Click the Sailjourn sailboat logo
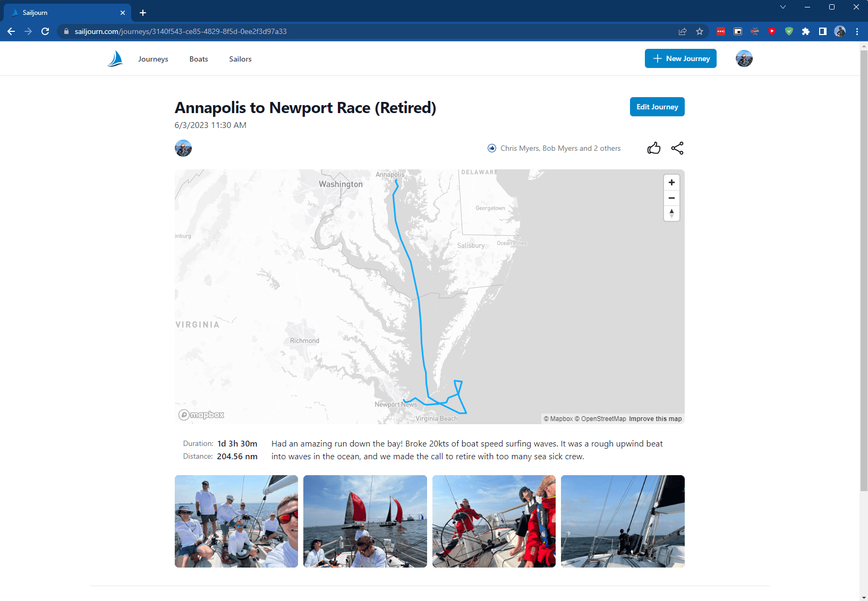The width and height of the screenshot is (868, 601). coord(115,58)
